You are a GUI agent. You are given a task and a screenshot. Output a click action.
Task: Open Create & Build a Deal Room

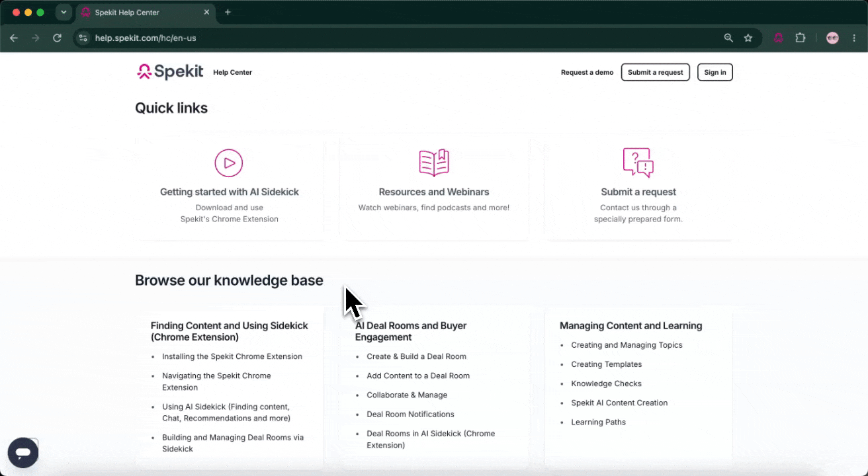point(416,356)
